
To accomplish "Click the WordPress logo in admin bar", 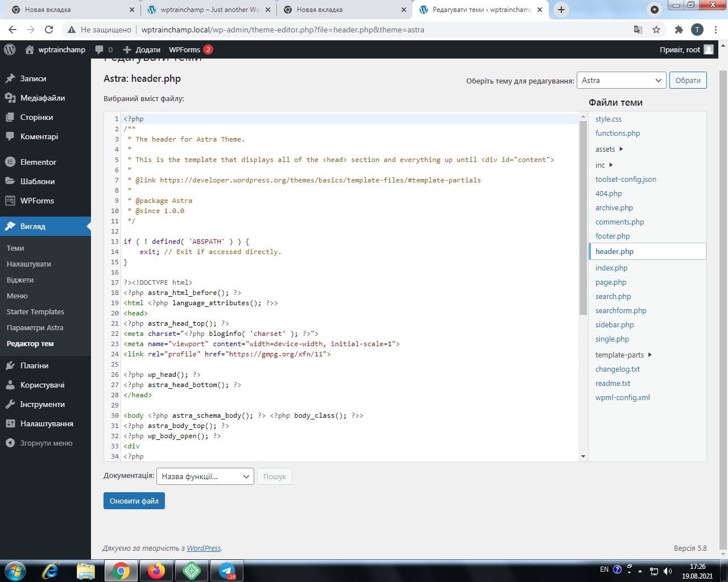I will (x=10, y=49).
